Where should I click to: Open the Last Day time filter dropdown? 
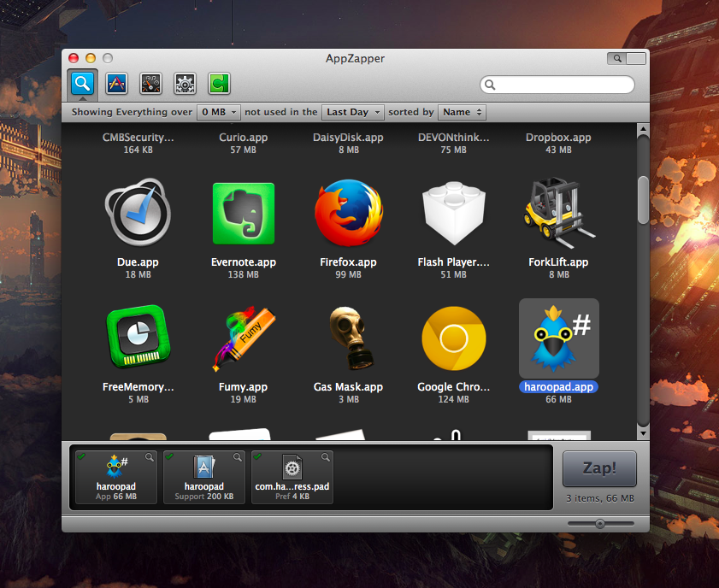point(353,112)
